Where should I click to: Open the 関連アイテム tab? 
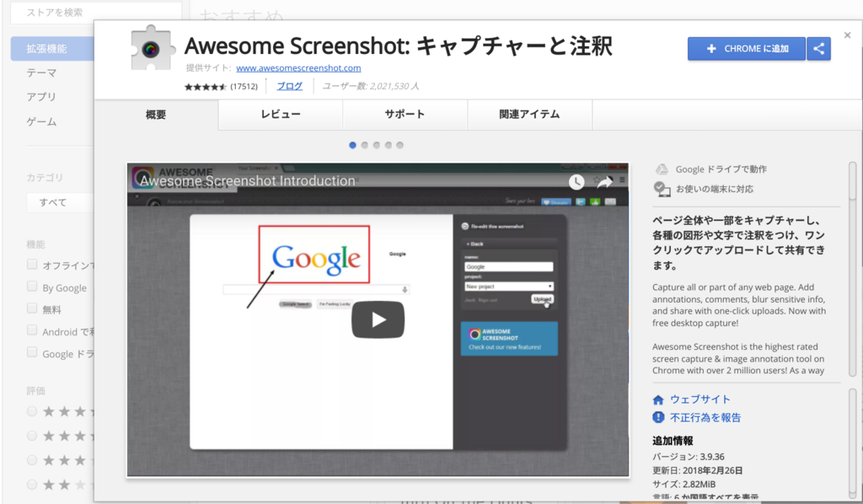[x=529, y=115]
